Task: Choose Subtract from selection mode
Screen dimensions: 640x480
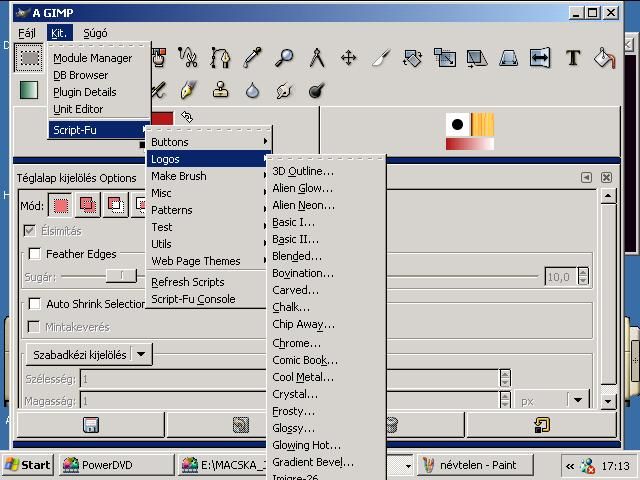Action: (x=116, y=205)
